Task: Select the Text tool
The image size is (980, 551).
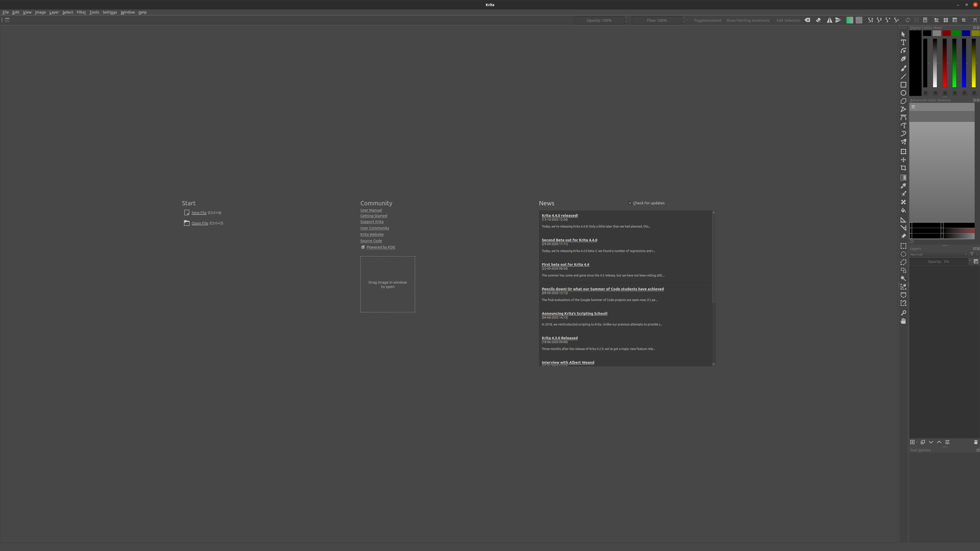Action: 903,43
